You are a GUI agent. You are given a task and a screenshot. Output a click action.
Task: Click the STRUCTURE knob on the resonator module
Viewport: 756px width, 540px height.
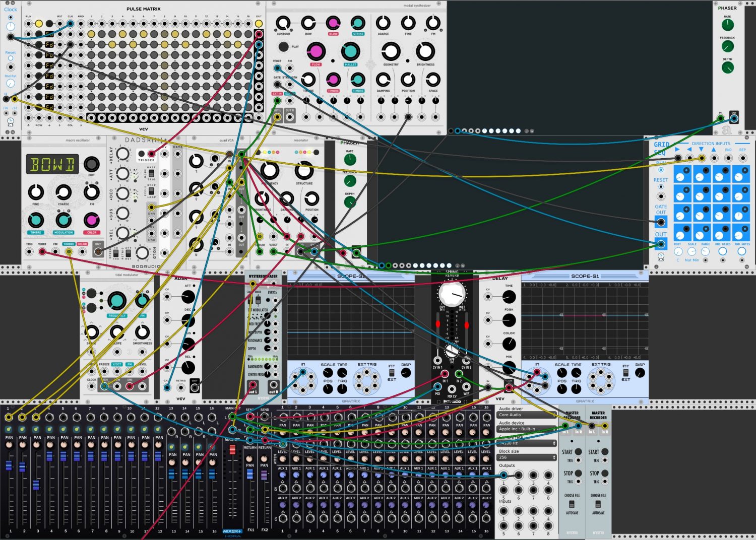pos(304,170)
